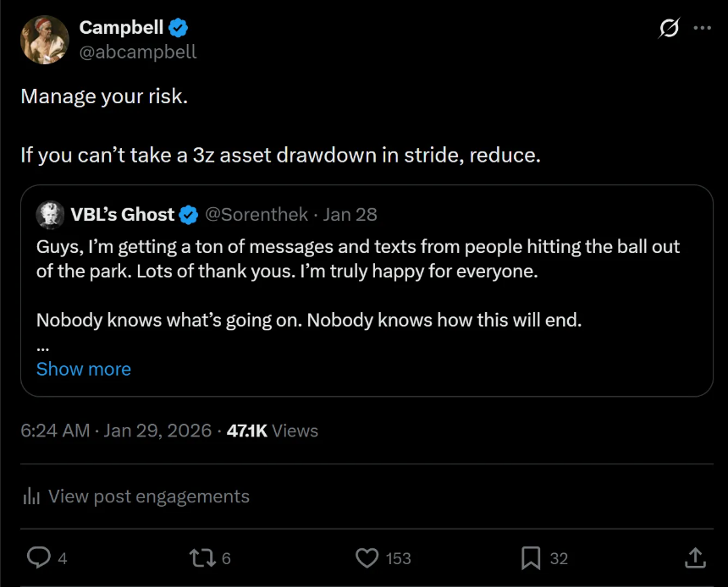Viewport: 728px width, 587px height.
Task: Click VBL's Ghost verified badge
Action: pyautogui.click(x=188, y=215)
